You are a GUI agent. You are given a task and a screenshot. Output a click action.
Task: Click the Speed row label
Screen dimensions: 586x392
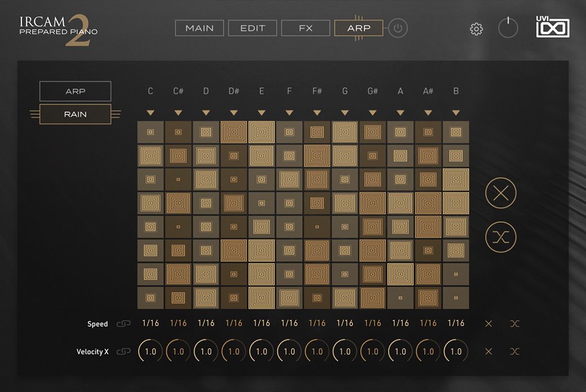click(97, 324)
